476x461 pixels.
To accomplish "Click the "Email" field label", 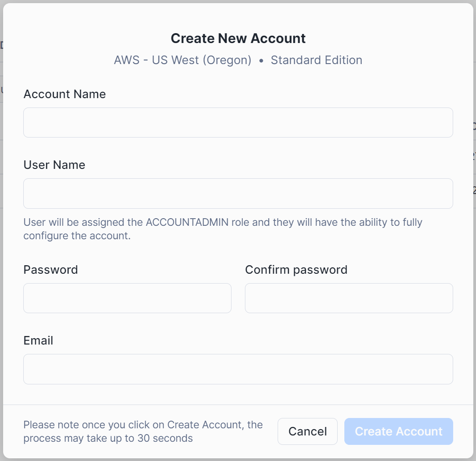I will pyautogui.click(x=38, y=340).
